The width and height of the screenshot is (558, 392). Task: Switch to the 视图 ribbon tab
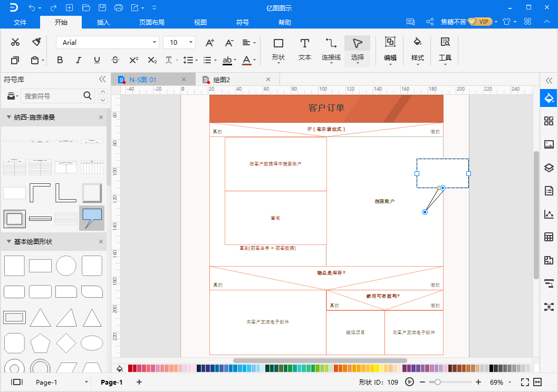click(200, 22)
